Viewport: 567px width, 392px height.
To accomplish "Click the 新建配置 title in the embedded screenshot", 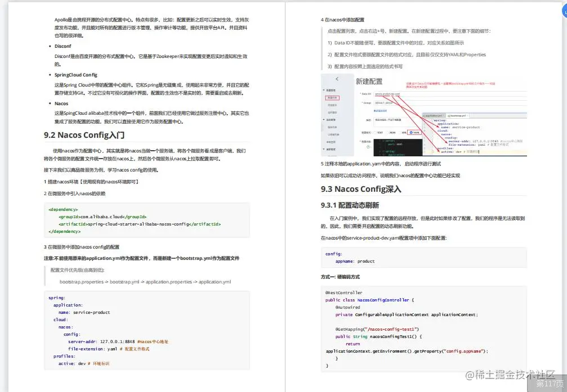I will tap(369, 82).
